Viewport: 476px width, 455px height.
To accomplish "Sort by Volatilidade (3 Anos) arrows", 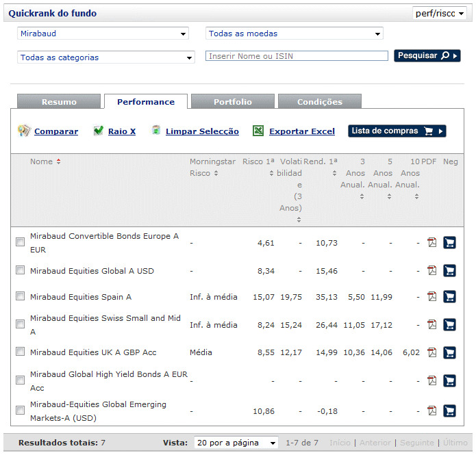I will coord(299,220).
